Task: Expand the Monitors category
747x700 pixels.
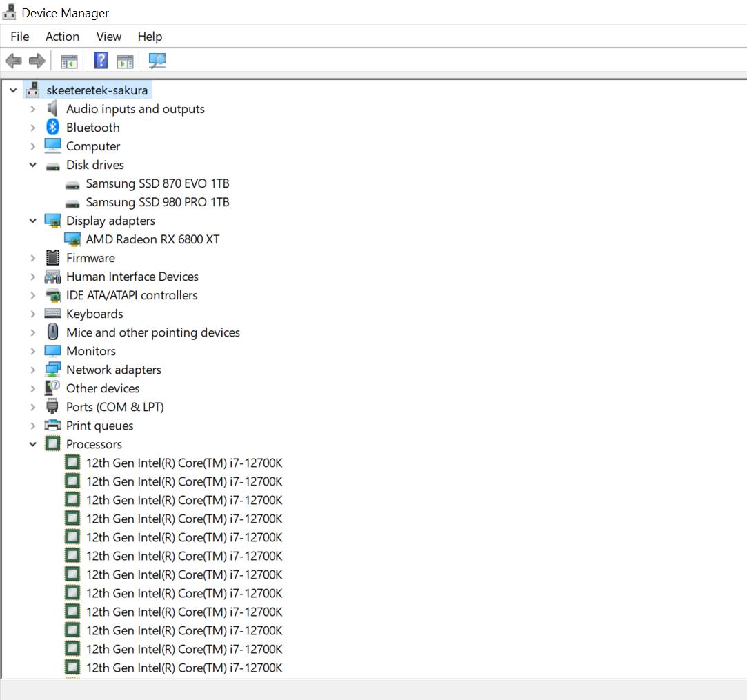Action: click(32, 350)
